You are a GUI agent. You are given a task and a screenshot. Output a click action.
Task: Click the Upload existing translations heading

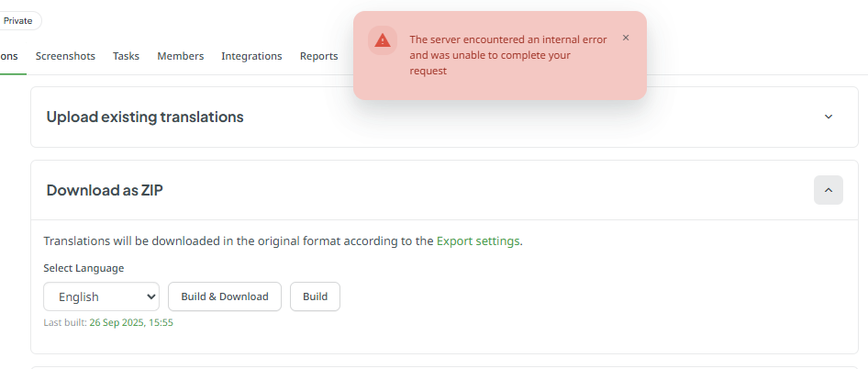pyautogui.click(x=145, y=117)
